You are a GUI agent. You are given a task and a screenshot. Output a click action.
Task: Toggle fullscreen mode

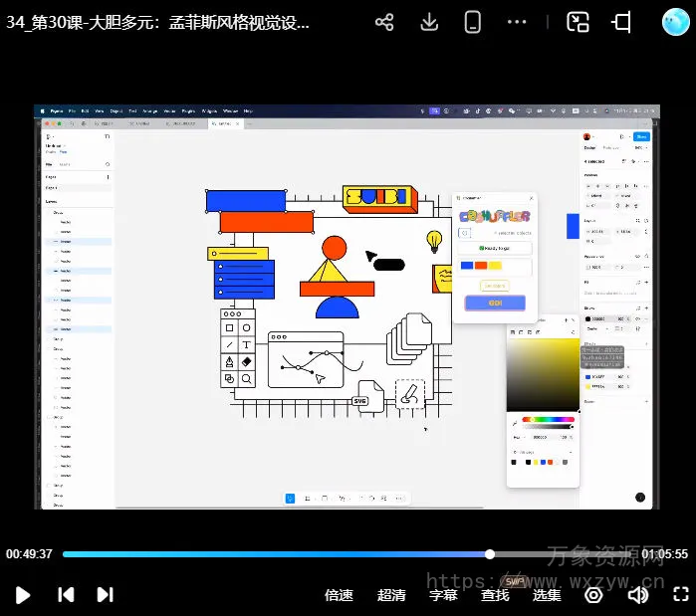(681, 594)
